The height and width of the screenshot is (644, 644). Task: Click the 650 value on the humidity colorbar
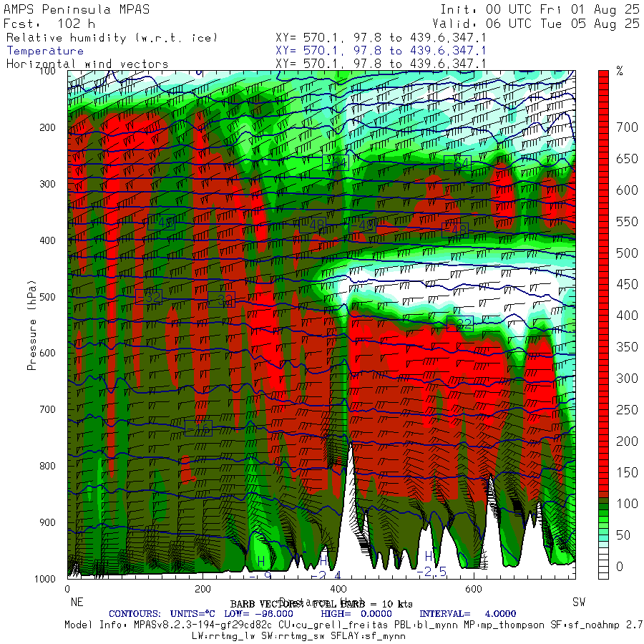(627, 159)
